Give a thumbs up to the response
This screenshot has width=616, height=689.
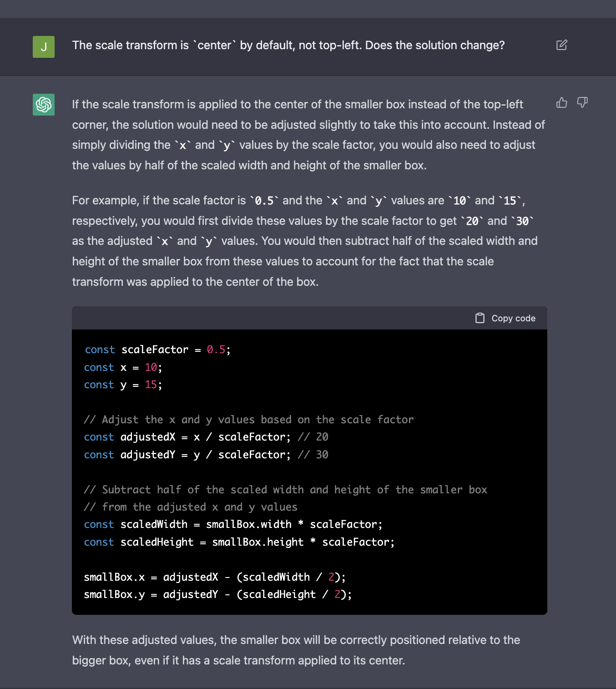562,103
